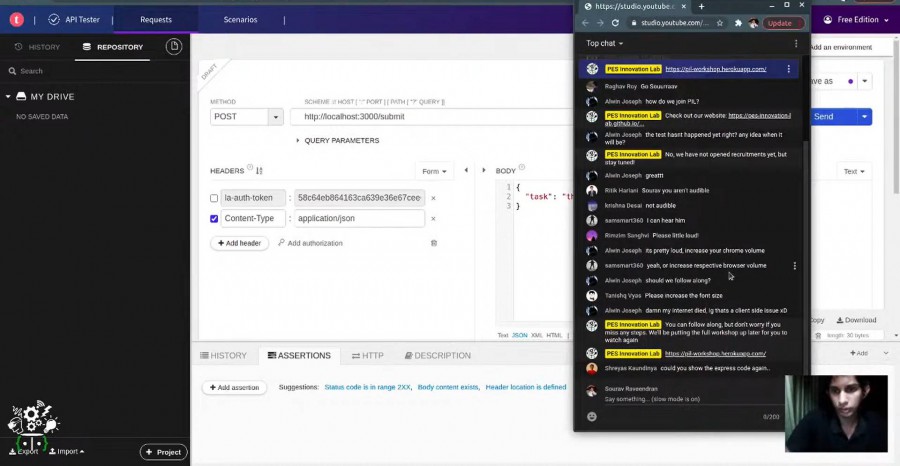This screenshot has height=466, width=900.
Task: Open the headers Form view dropdown
Action: pos(434,171)
